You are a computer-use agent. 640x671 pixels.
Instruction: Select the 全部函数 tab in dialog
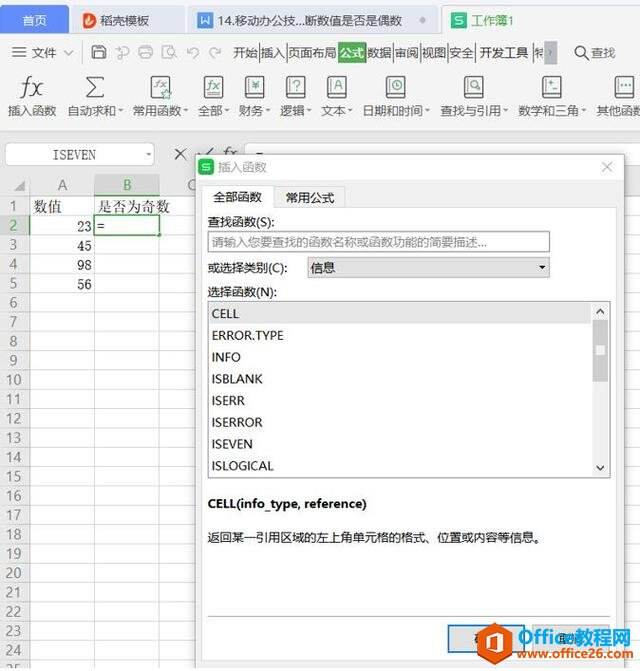(x=237, y=197)
